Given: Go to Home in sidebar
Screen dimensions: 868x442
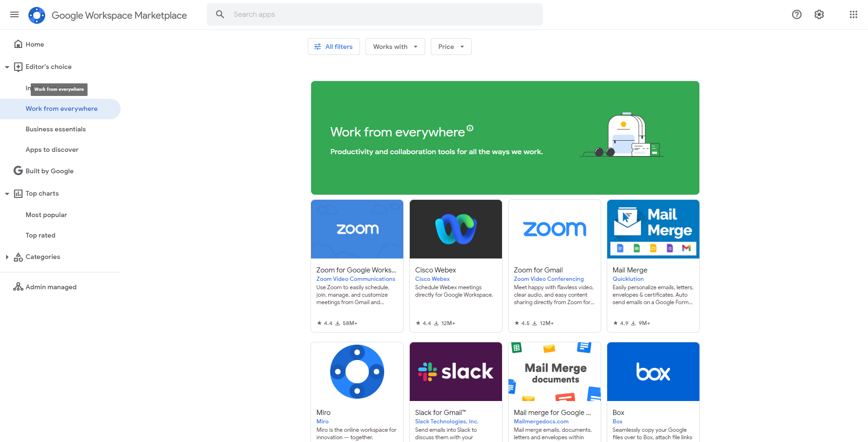Looking at the screenshot, I should coord(34,44).
